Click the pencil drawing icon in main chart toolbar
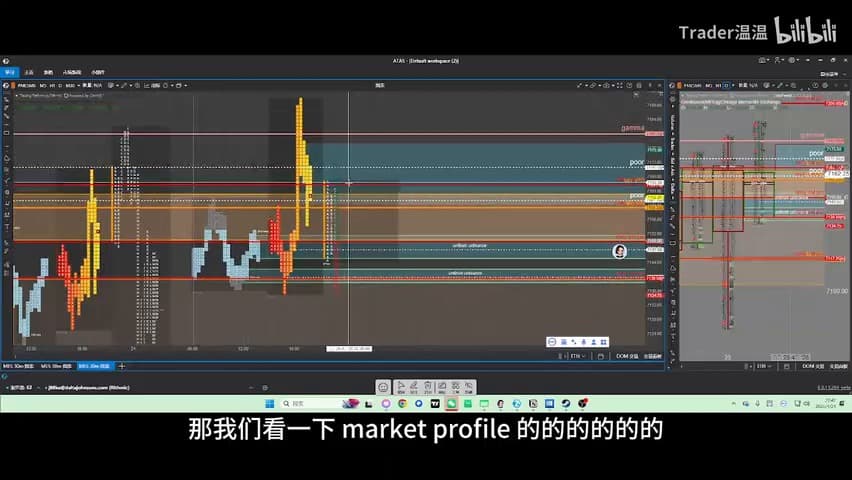 124,85
